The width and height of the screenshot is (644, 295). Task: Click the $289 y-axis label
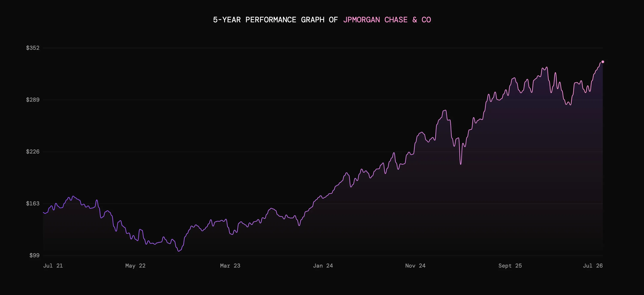[33, 99]
